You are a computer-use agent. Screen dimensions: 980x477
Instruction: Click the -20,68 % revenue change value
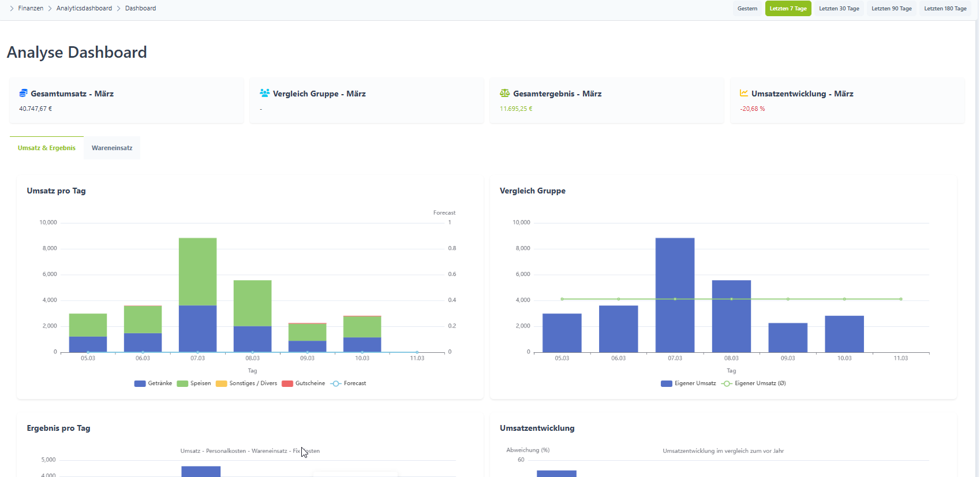753,109
